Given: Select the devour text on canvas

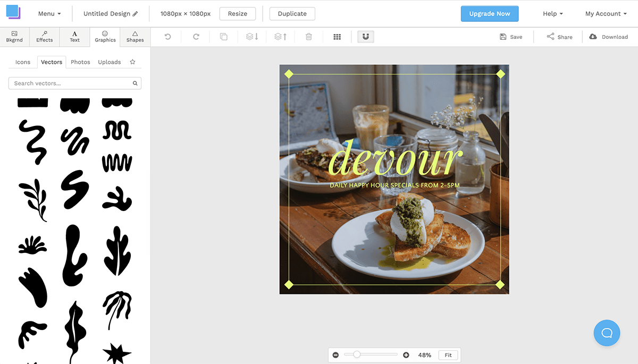Looking at the screenshot, I should (x=394, y=158).
